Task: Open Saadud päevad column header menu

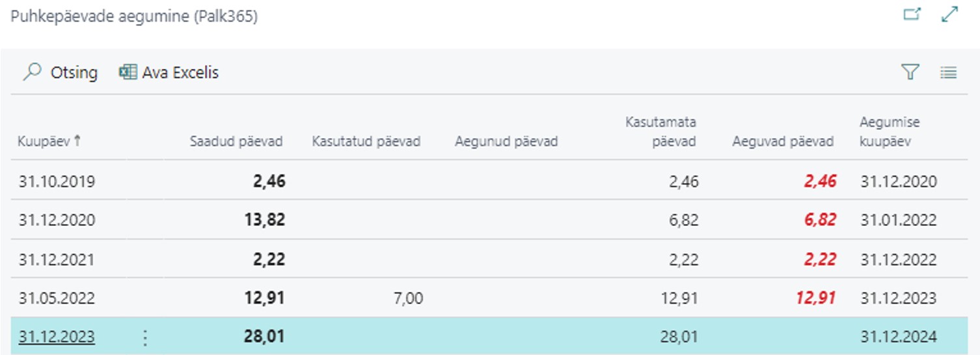Action: pos(236,141)
